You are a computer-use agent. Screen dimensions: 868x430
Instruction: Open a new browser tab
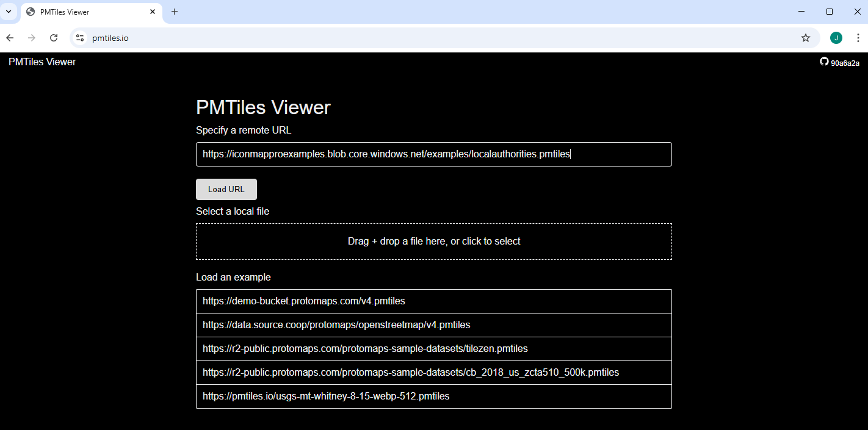coord(175,12)
